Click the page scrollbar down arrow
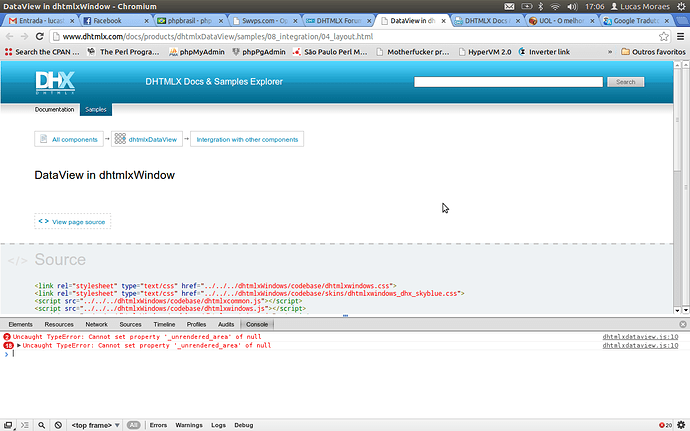 678,310
